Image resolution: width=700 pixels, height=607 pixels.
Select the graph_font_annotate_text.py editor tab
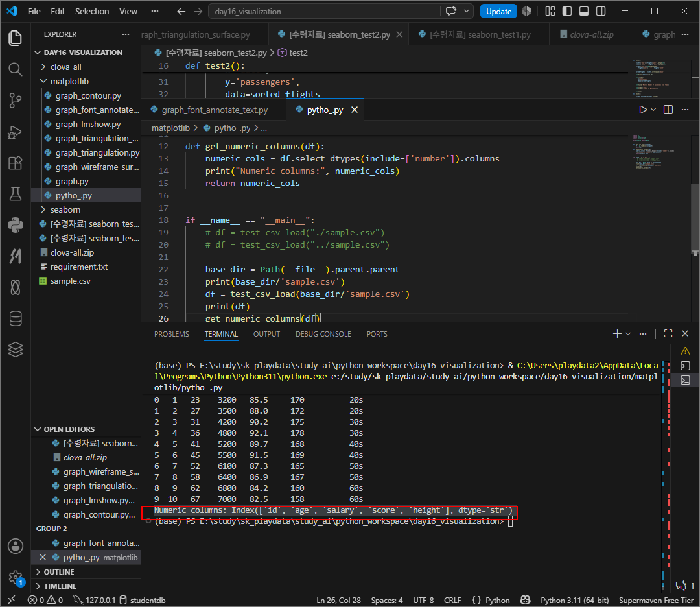click(214, 110)
